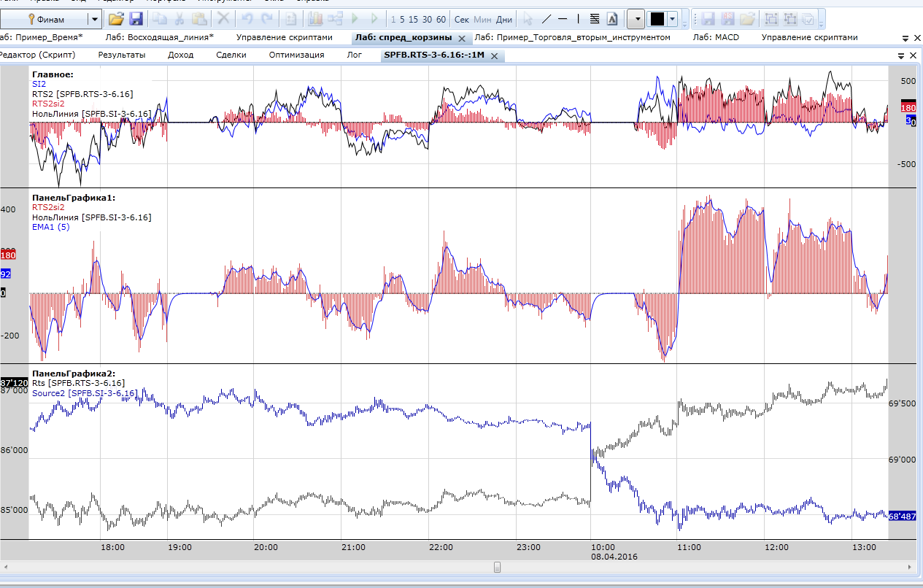Click the Copy icon in toolbar
The width and height of the screenshot is (923, 588).
click(x=161, y=19)
